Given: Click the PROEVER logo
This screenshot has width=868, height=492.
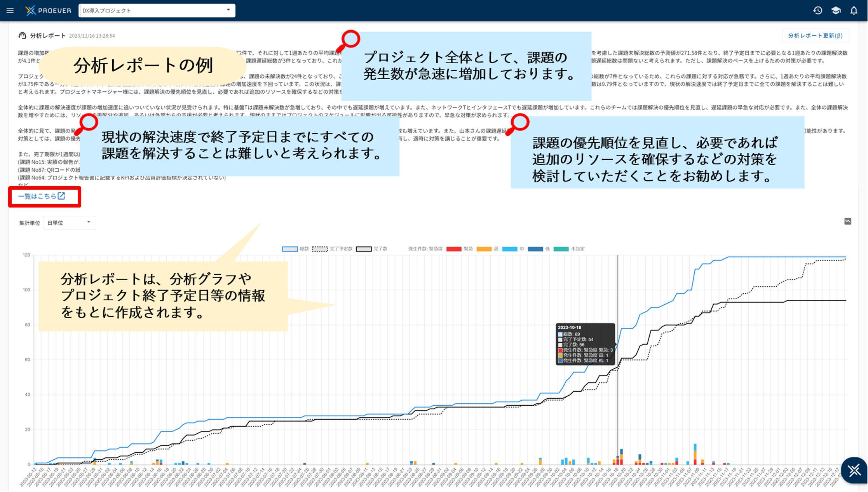Looking at the screenshot, I should coord(48,10).
